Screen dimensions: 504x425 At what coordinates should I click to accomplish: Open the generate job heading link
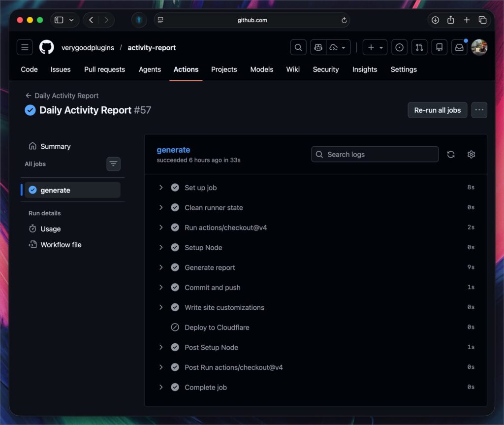[x=173, y=150]
